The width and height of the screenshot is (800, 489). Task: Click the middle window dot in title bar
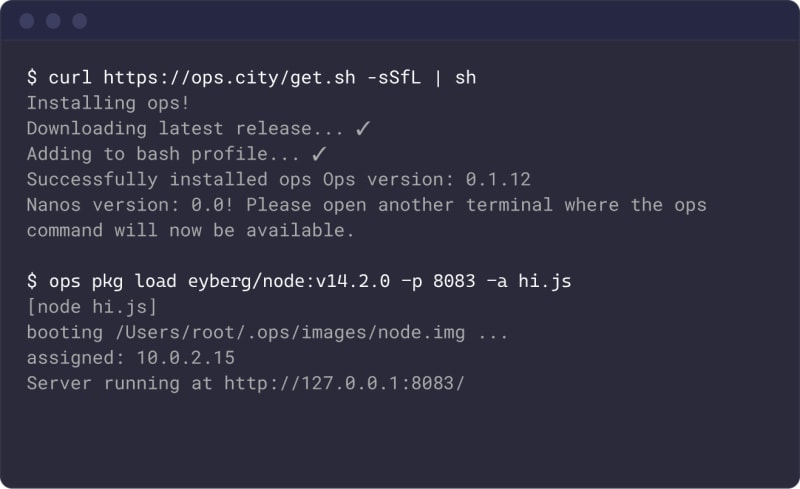53,21
